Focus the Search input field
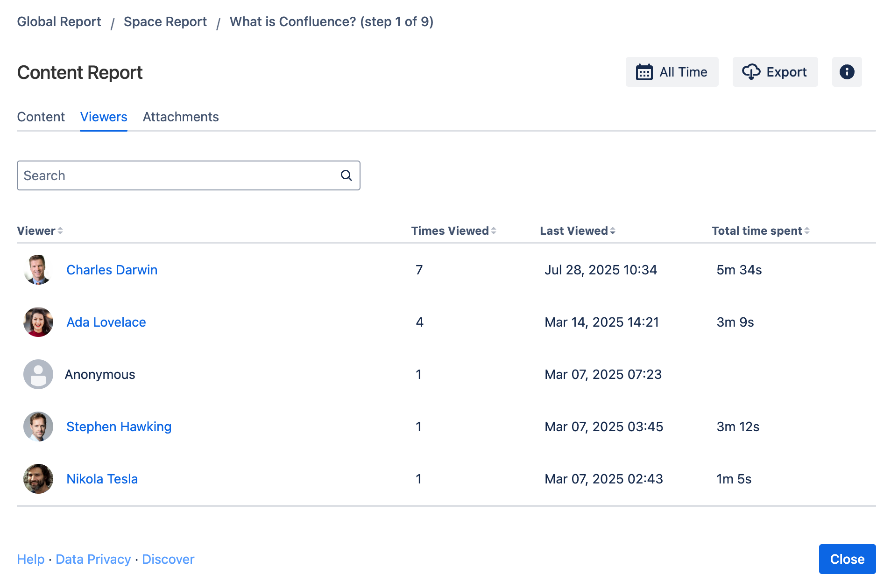This screenshot has width=891, height=588. point(177,175)
